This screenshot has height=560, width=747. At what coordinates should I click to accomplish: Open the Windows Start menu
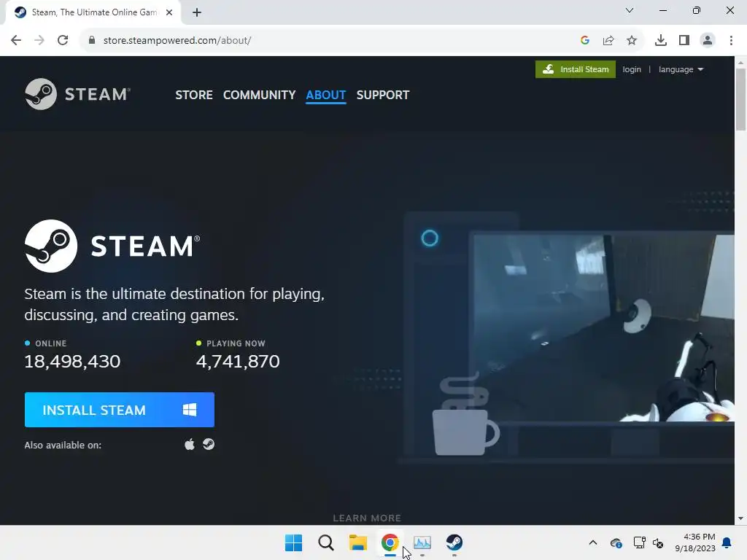[293, 542]
